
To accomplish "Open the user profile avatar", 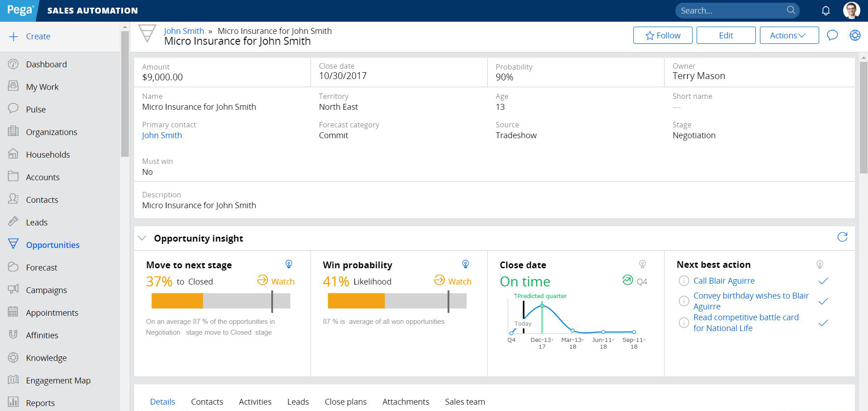I will coord(851,10).
